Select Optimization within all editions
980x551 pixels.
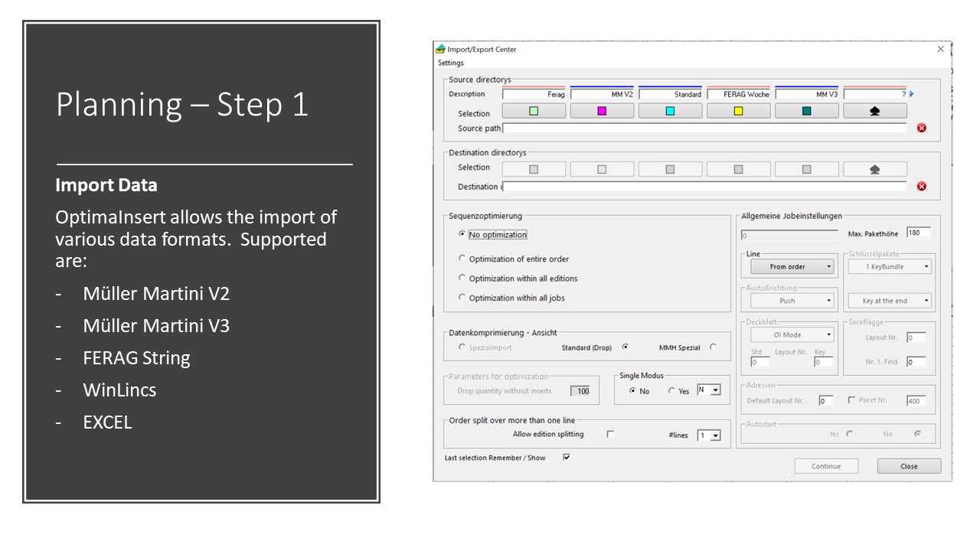[x=462, y=278]
